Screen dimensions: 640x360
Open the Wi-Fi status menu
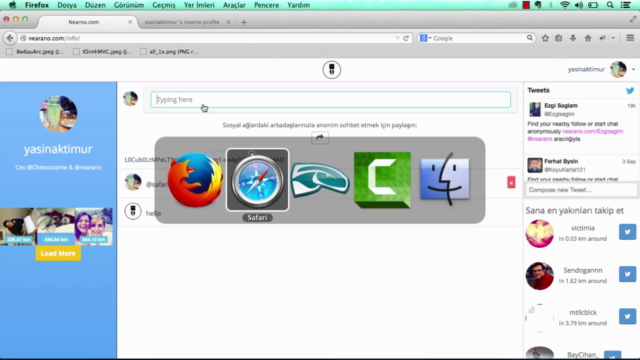[x=564, y=5]
